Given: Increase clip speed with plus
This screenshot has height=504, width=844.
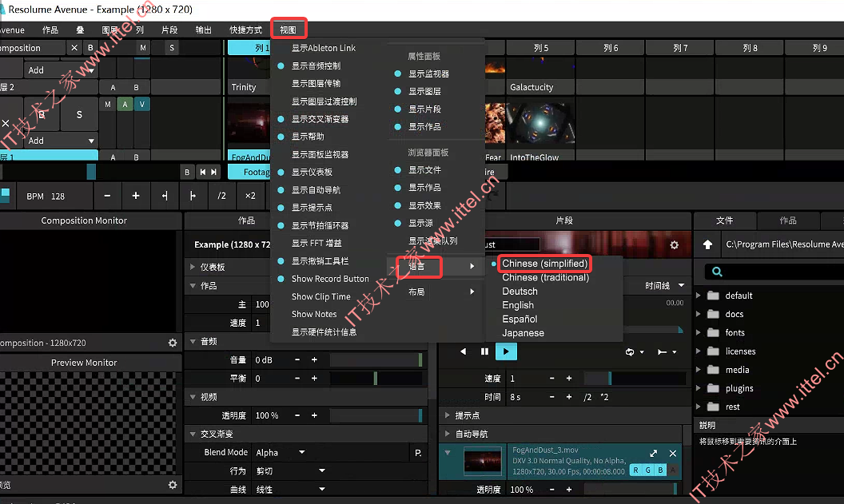Looking at the screenshot, I should [x=569, y=378].
